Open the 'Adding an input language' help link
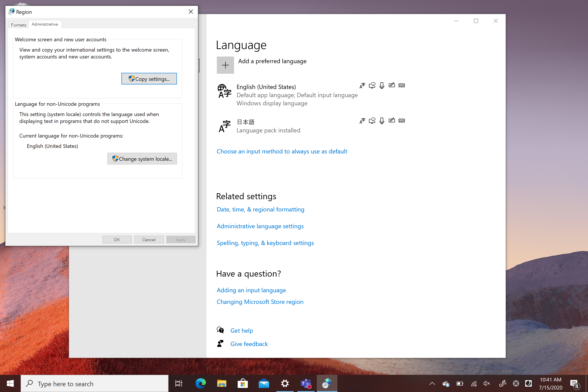 (x=251, y=290)
